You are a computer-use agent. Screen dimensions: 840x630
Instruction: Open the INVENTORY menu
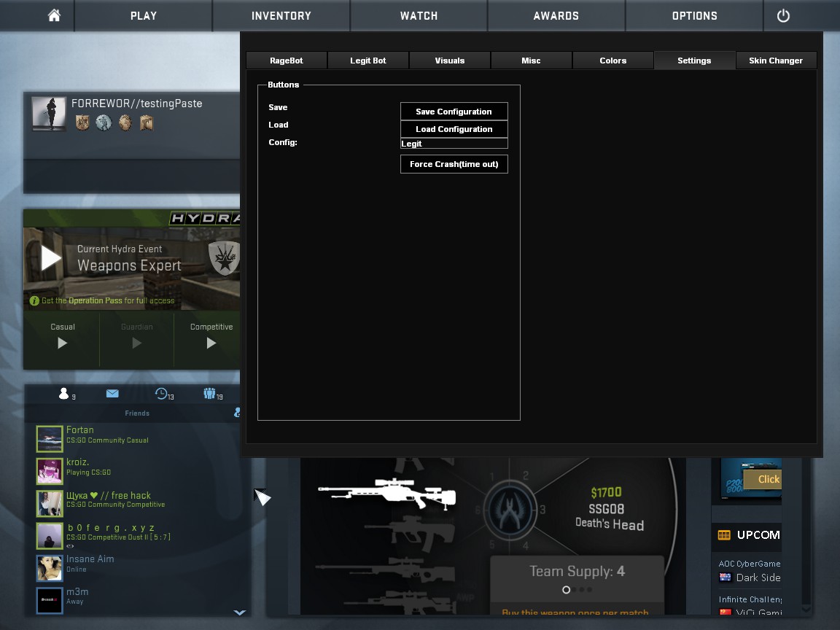click(x=281, y=15)
